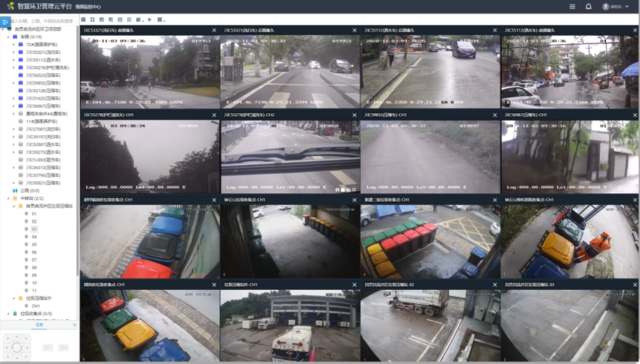Select camera channel 05 in tree
The image size is (640, 364).
click(34, 244)
